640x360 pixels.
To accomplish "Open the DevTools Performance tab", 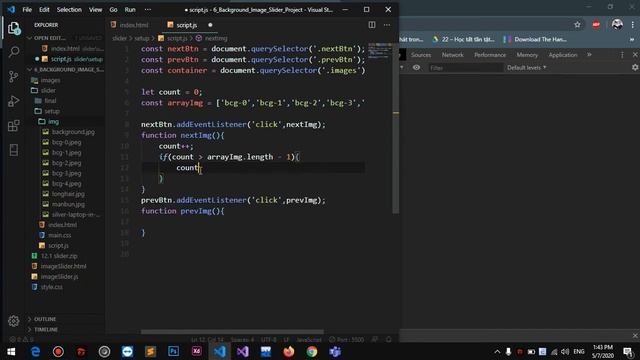I will tap(490, 55).
